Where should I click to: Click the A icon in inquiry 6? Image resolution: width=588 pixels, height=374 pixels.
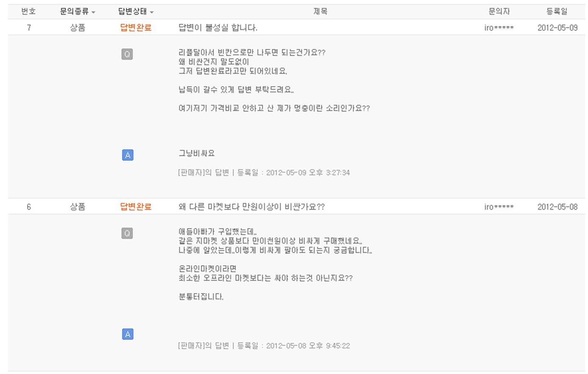click(x=128, y=334)
